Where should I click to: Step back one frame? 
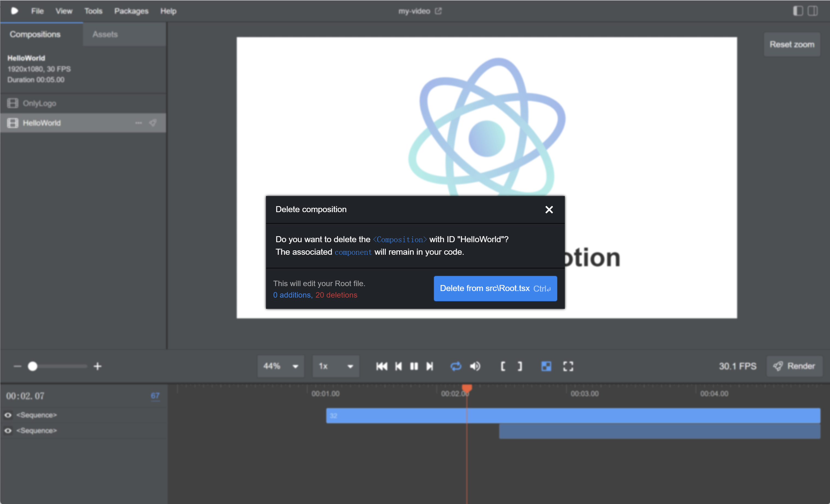pos(398,366)
